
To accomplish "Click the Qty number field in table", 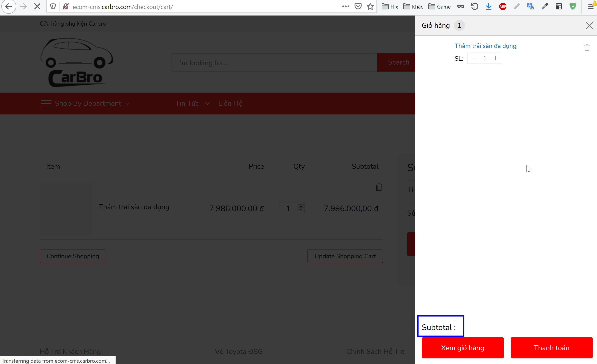I will pyautogui.click(x=291, y=208).
